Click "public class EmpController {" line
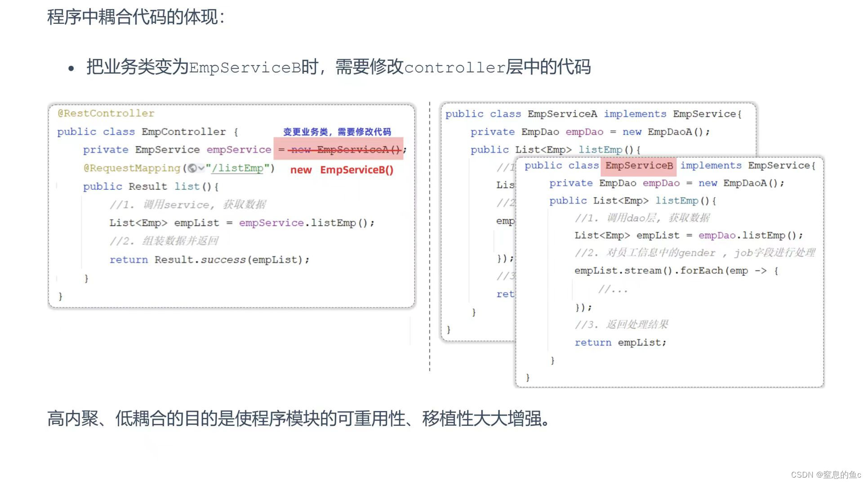The image size is (868, 483). [x=147, y=132]
